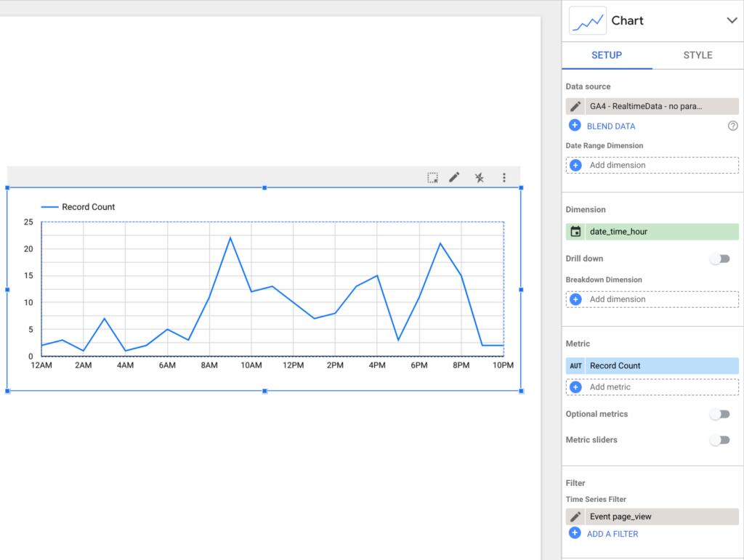Open blend data help question icon
744x560 pixels.
coord(732,126)
